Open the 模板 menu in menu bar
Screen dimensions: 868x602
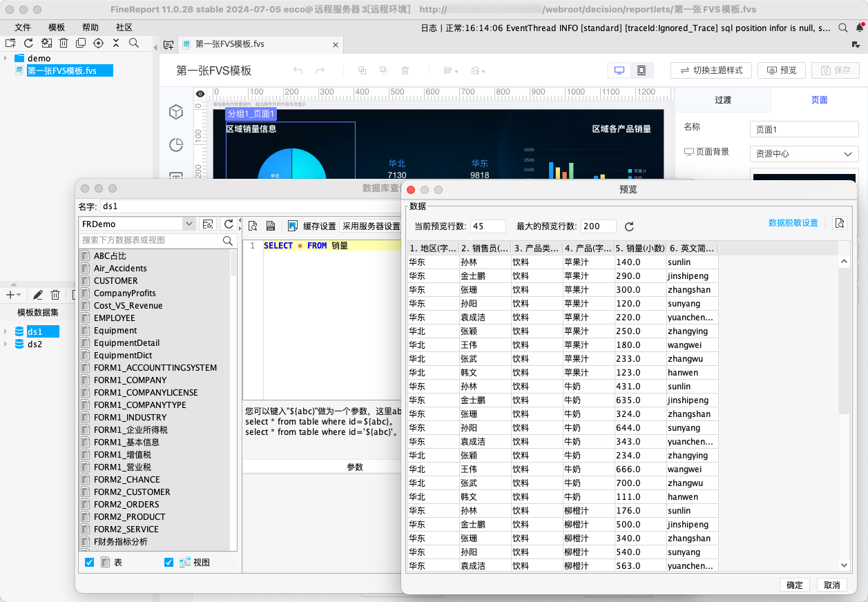pos(57,28)
